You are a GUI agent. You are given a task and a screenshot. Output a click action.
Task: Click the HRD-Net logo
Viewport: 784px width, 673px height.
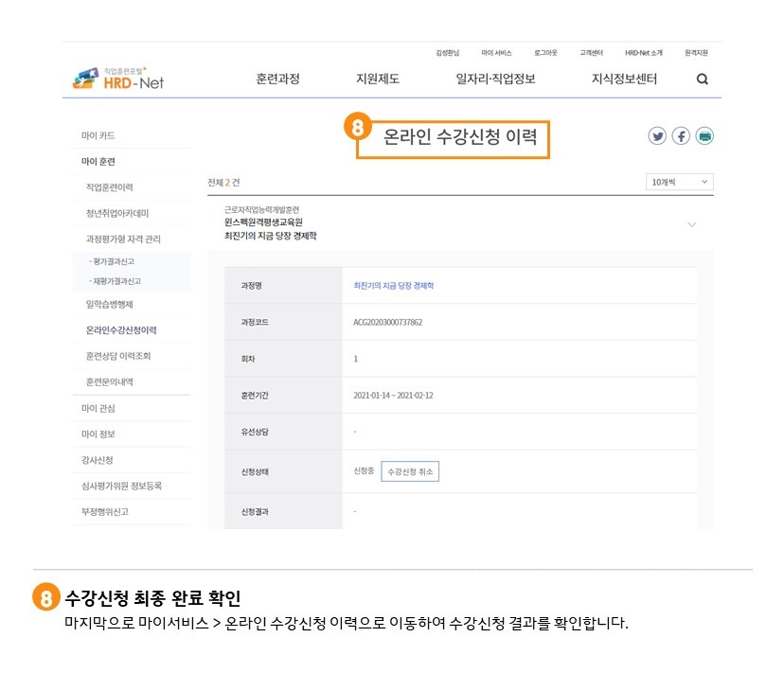(x=118, y=80)
